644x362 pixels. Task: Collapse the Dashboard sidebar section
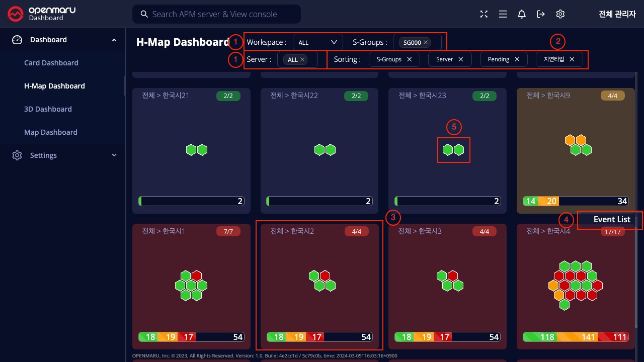point(114,40)
